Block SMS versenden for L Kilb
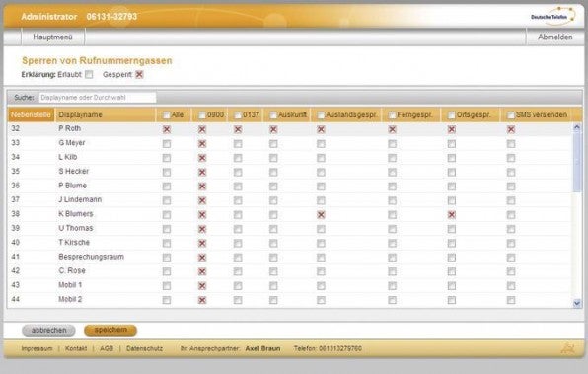The height and width of the screenshot is (374, 588). pyautogui.click(x=511, y=158)
